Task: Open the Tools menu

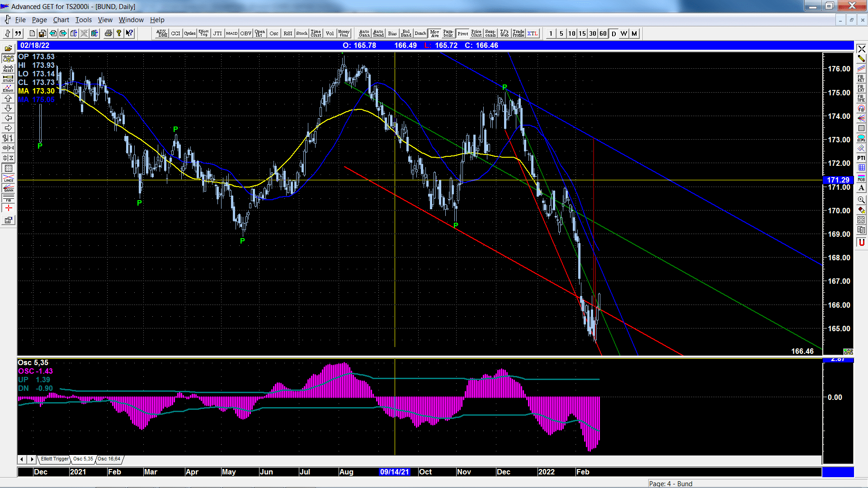Action: [83, 20]
